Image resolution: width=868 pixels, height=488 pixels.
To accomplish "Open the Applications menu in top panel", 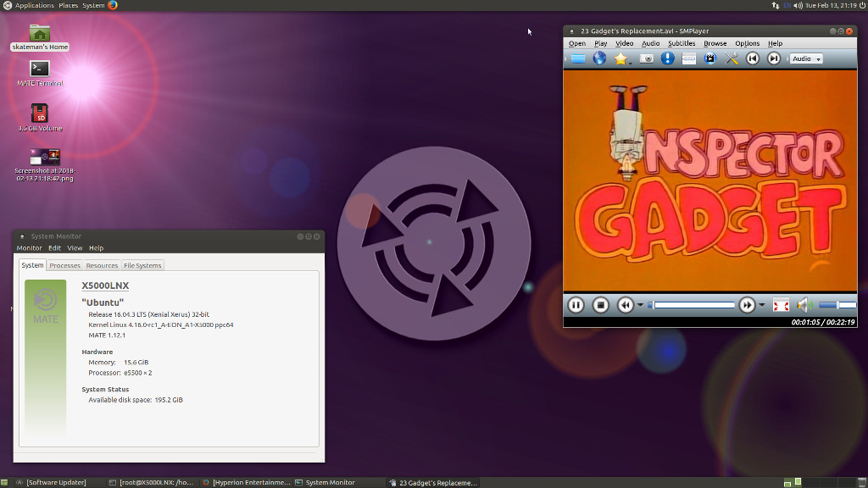I will pyautogui.click(x=34, y=5).
